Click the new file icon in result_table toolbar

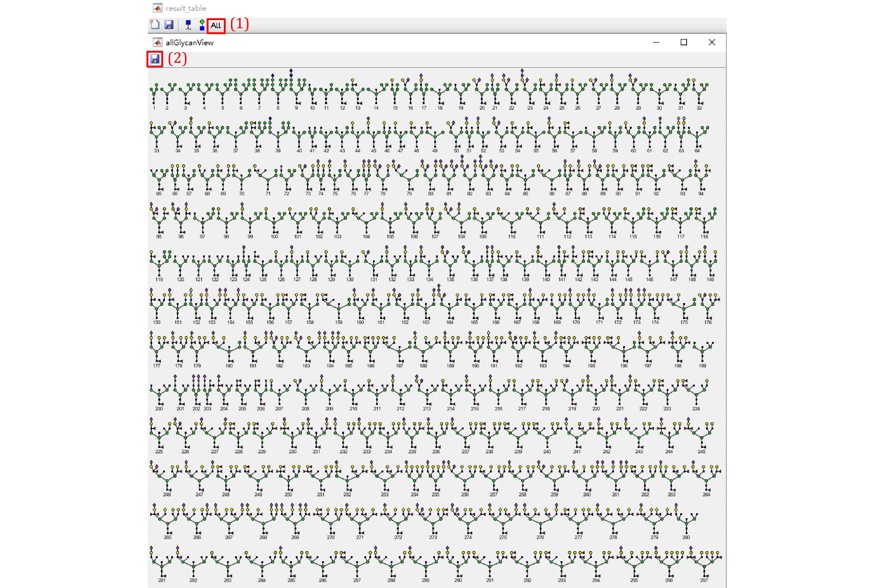pyautogui.click(x=155, y=25)
